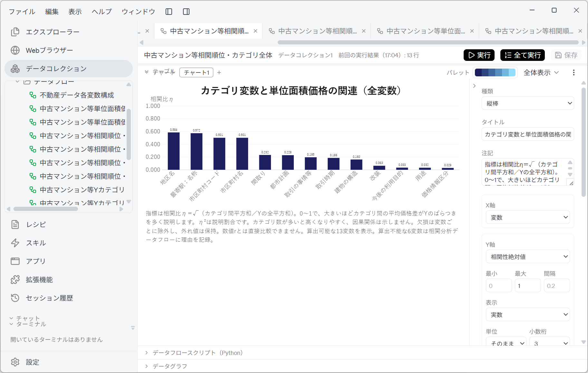This screenshot has height=373, width=588.
Task: Open the 編集 menu
Action: pyautogui.click(x=52, y=12)
